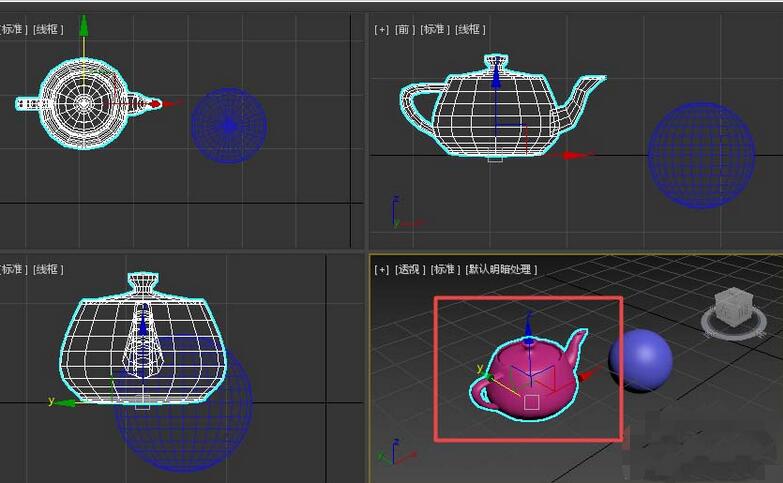
Task: Open the [标准] menu in the front viewport
Action: (435, 29)
